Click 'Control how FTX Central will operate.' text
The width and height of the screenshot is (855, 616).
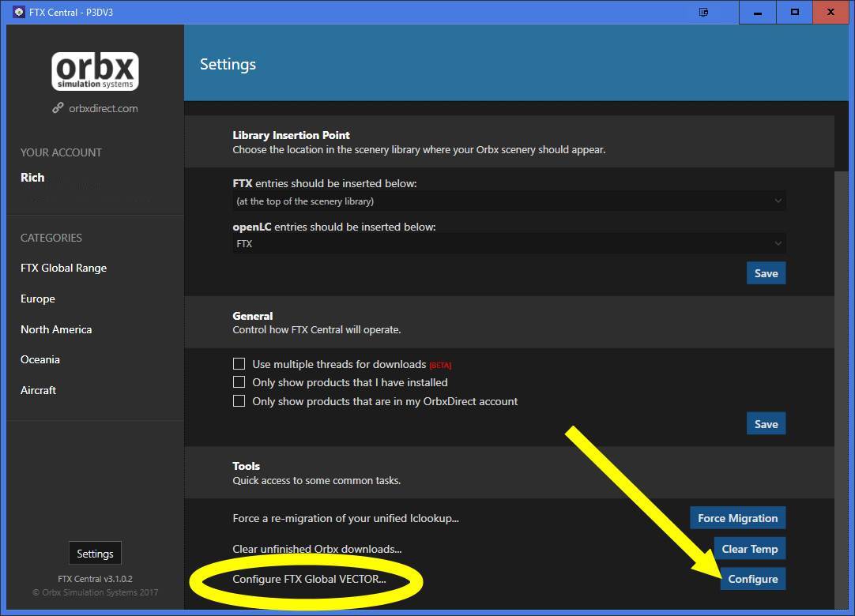coord(317,330)
